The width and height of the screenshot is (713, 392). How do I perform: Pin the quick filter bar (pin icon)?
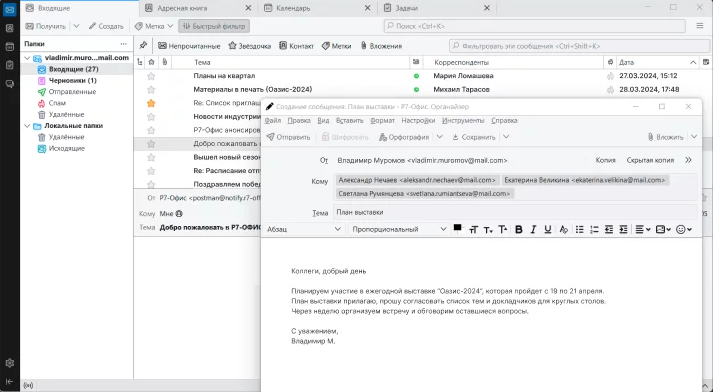[x=143, y=45]
